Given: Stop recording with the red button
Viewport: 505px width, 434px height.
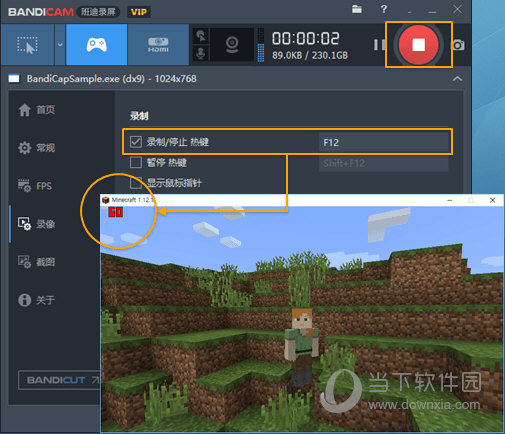Looking at the screenshot, I should (x=418, y=44).
